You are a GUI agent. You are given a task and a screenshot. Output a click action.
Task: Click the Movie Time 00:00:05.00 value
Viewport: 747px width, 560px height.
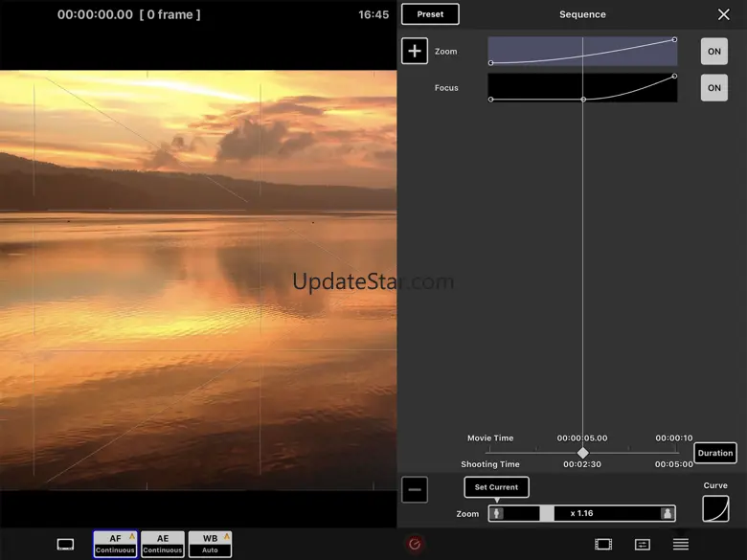coord(582,437)
